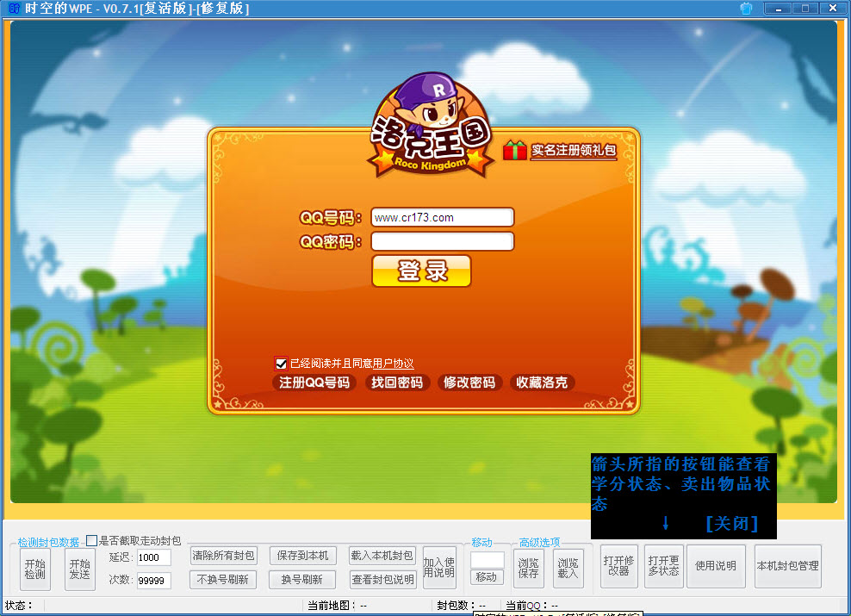The height and width of the screenshot is (616, 851).
Task: Click the 当前QQ status bar entry
Action: [532, 605]
